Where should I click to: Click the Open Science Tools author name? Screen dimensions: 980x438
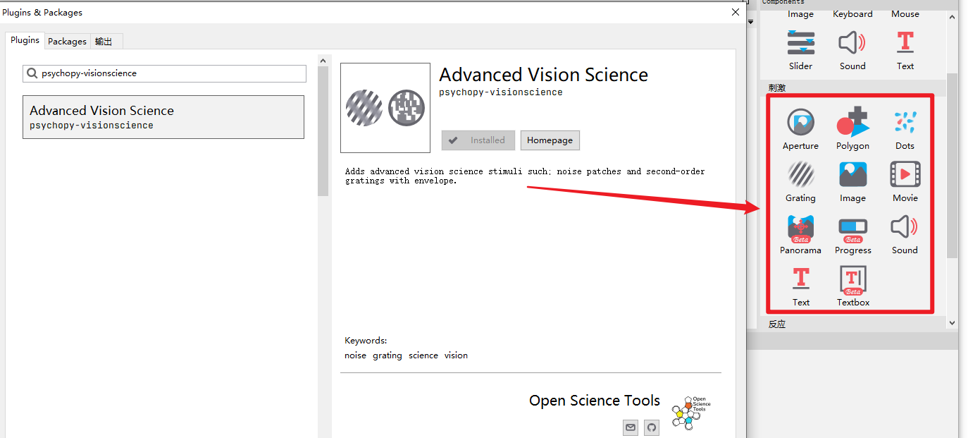click(x=595, y=401)
